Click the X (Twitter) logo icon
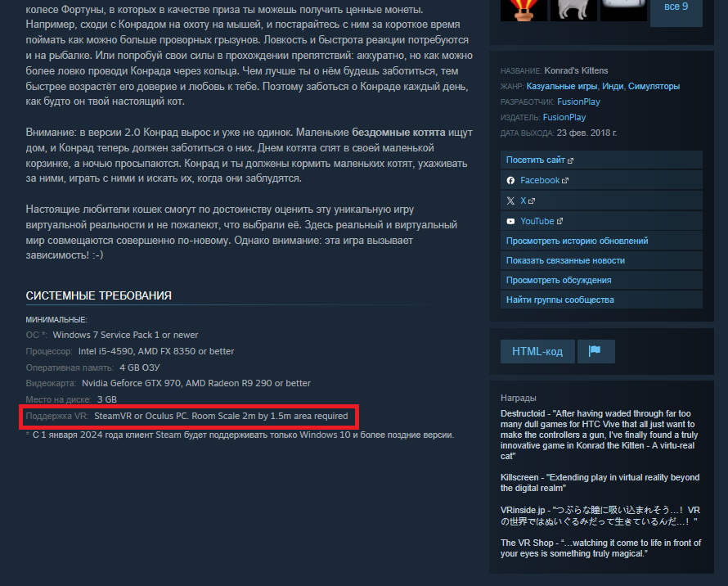 (510, 201)
